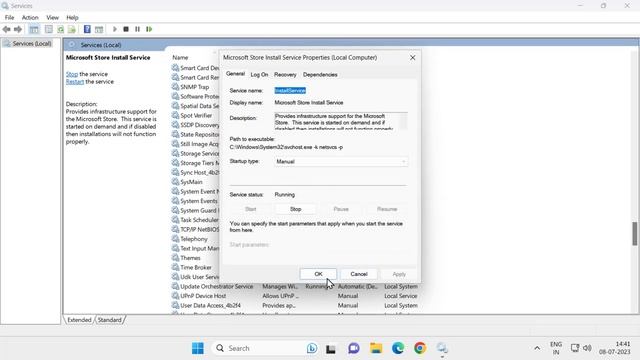Open Task View icon in taskbar
The image size is (640, 360).
click(x=331, y=349)
